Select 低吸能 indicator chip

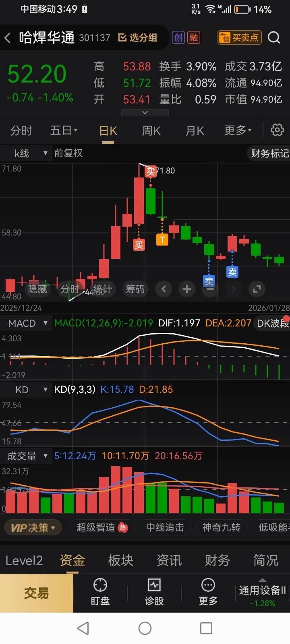(x=271, y=527)
